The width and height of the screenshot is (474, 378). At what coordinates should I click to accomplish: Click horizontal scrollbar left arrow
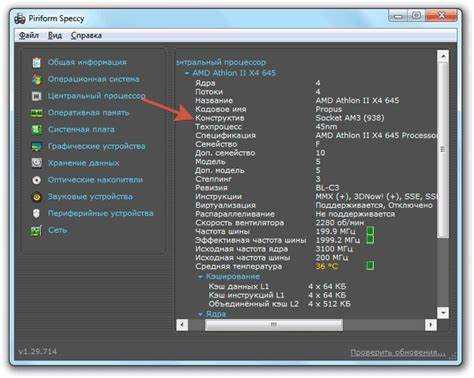[x=182, y=324]
